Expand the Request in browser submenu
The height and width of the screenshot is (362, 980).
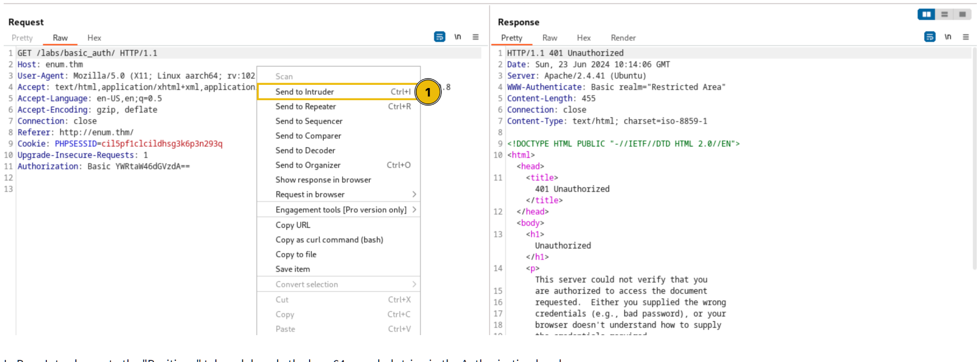(414, 194)
